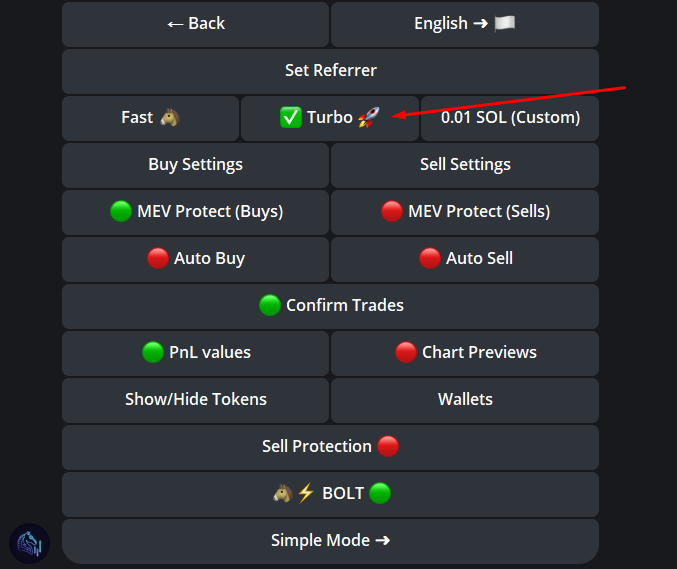Toggle PnL values display
Viewport: 677px width, 569px height.
195,353
